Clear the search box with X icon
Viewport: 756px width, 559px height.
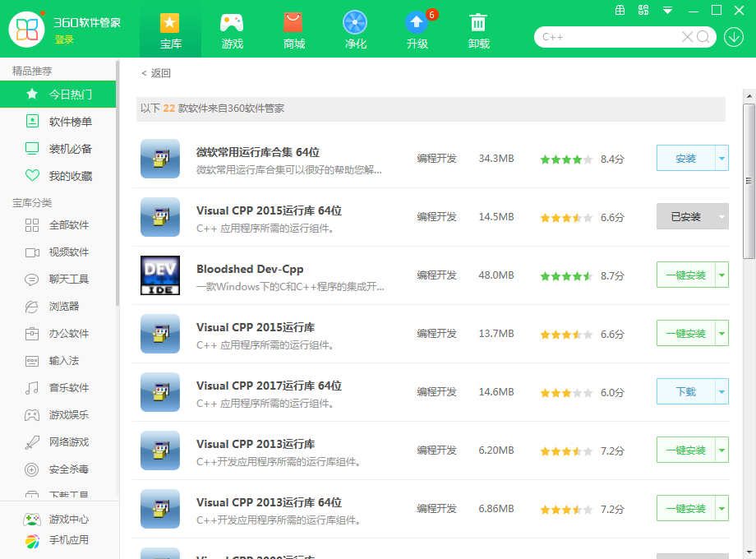click(687, 37)
